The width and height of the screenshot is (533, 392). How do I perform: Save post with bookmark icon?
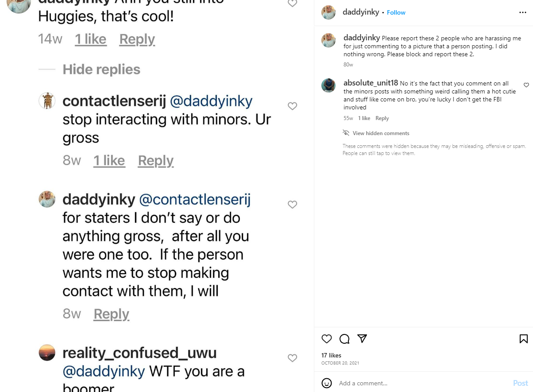point(523,339)
